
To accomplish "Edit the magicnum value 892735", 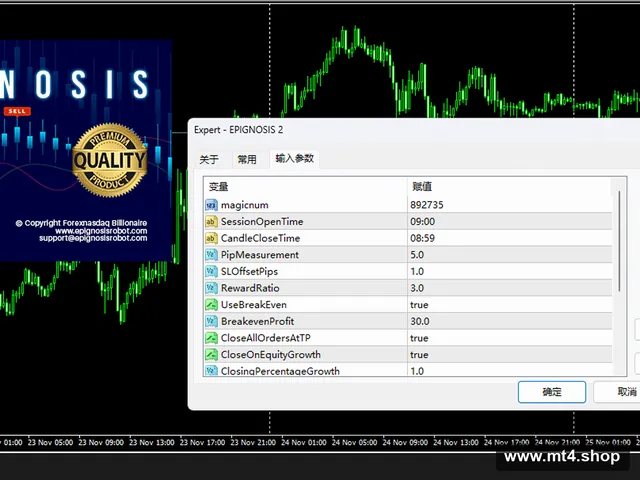I will pyautogui.click(x=427, y=205).
